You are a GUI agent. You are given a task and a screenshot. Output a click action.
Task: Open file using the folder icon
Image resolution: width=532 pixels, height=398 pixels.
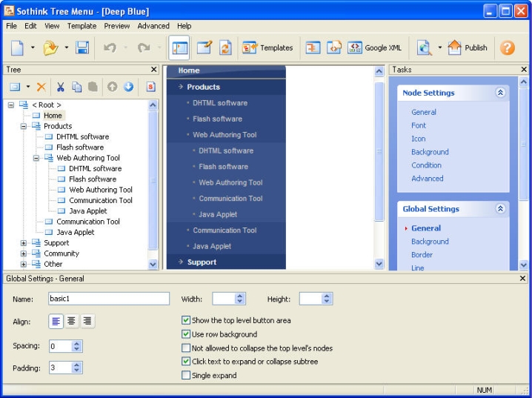click(x=50, y=47)
